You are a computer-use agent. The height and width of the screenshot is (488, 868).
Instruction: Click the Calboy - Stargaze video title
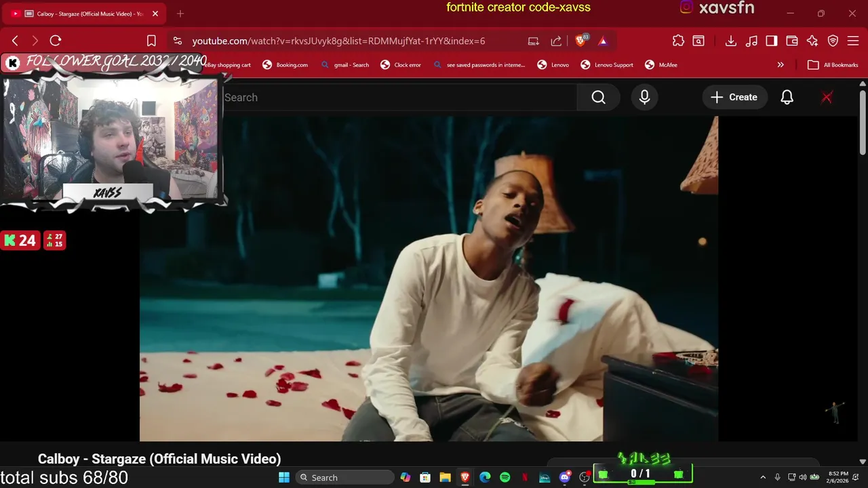coord(159,459)
